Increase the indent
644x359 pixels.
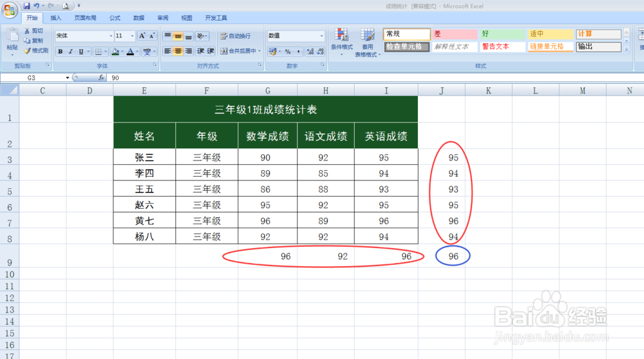(211, 51)
